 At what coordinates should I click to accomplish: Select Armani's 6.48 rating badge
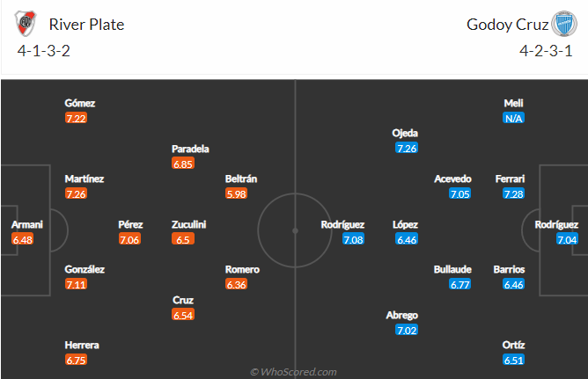click(x=23, y=239)
